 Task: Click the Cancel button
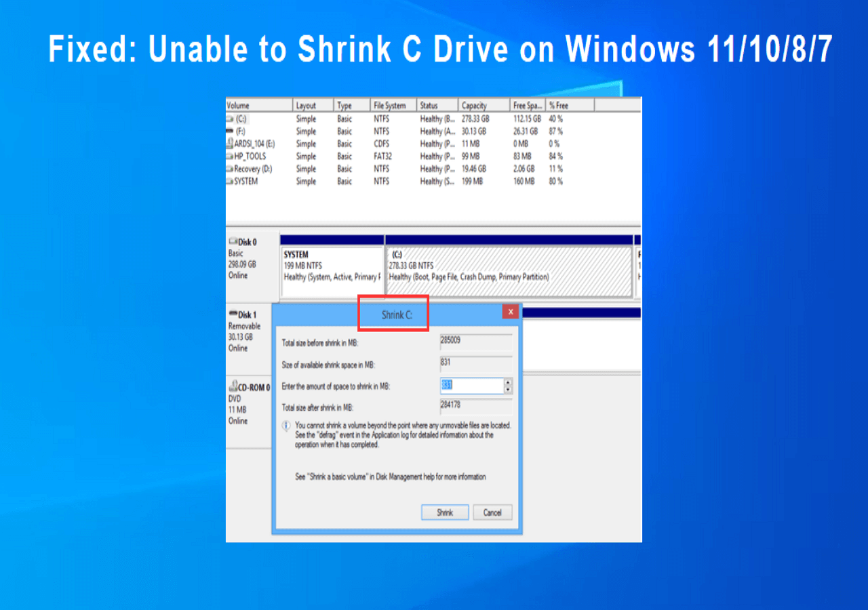point(492,512)
